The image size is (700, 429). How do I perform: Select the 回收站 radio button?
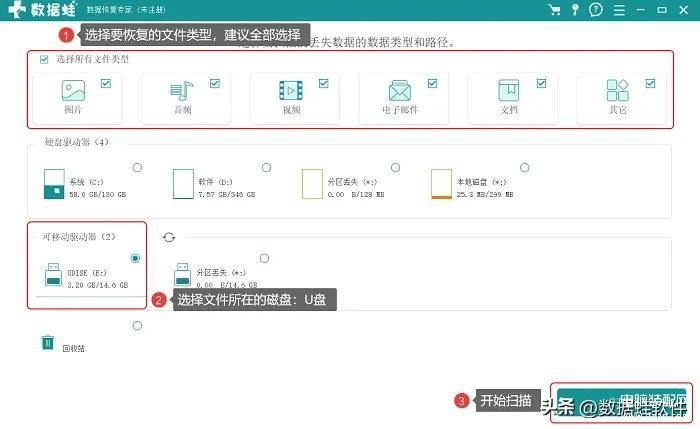pyautogui.click(x=137, y=325)
